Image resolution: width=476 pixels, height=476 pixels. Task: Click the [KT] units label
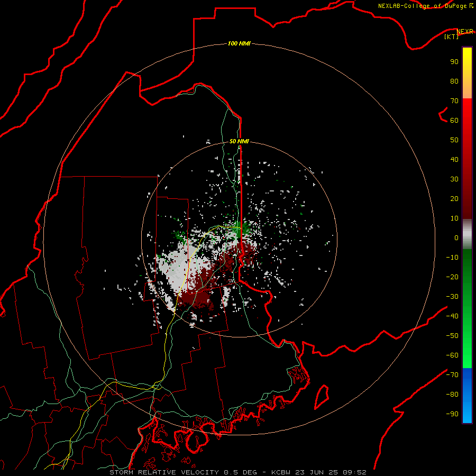tap(451, 36)
